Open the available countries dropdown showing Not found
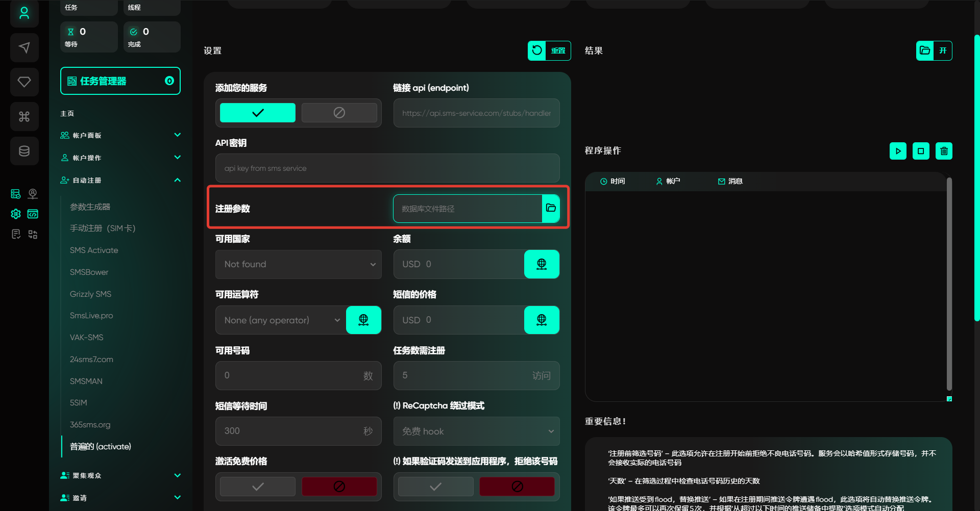The width and height of the screenshot is (980, 511). (299, 264)
